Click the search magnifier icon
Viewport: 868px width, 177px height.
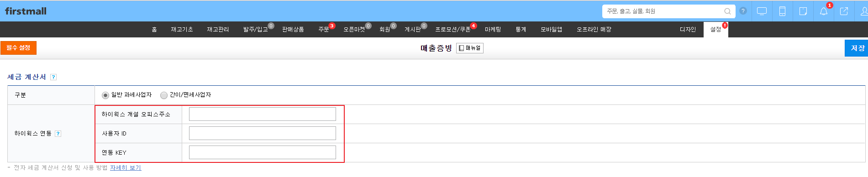[727, 11]
